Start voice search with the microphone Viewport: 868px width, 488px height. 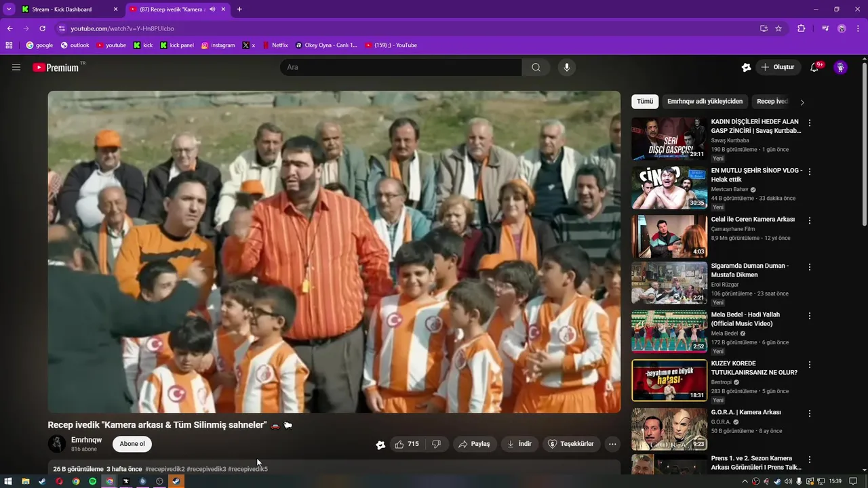(567, 67)
